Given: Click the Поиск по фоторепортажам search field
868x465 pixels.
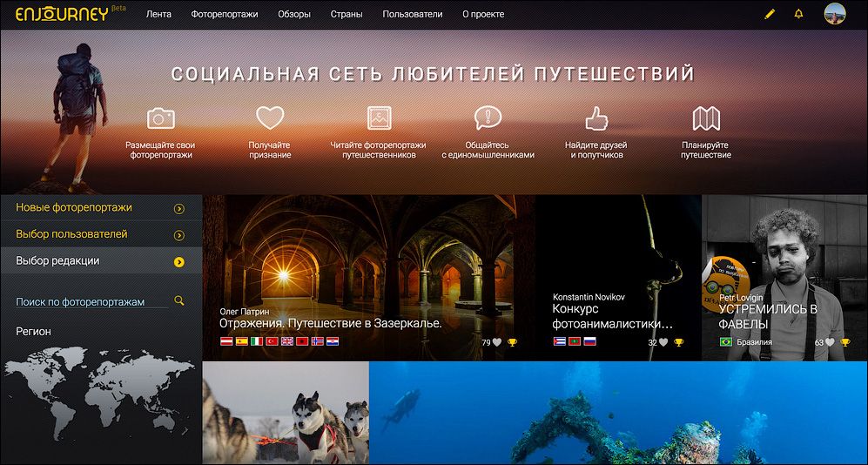Looking at the screenshot, I should tap(91, 301).
